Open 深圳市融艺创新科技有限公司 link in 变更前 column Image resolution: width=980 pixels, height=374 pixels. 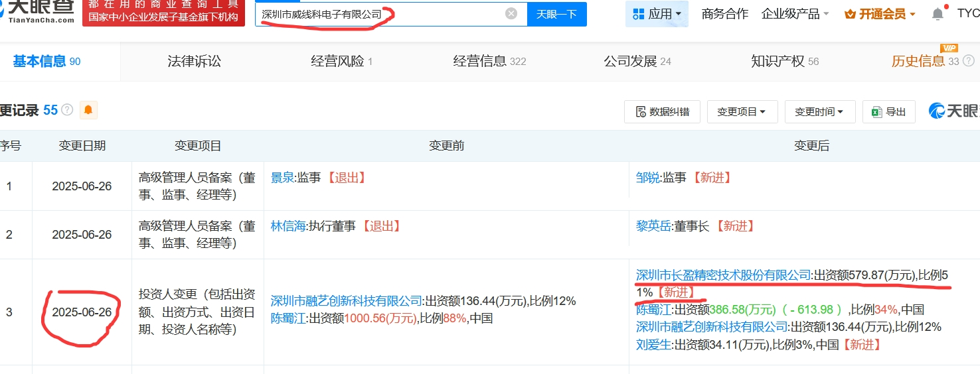[347, 300]
